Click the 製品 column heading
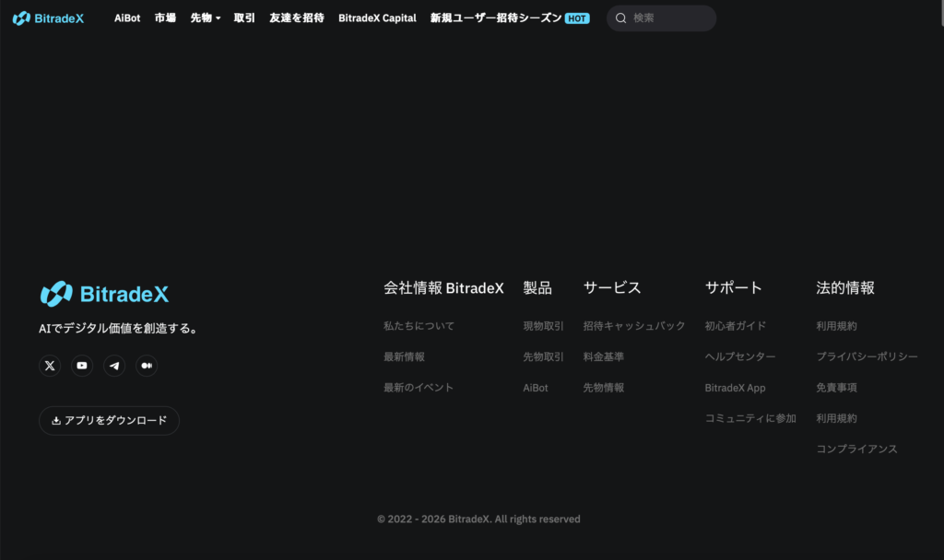The image size is (944, 560). click(x=537, y=288)
